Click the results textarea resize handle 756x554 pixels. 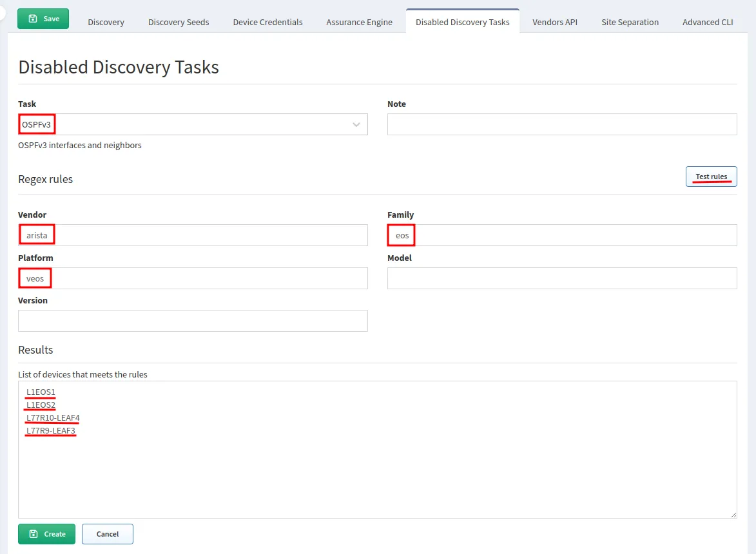(x=733, y=515)
